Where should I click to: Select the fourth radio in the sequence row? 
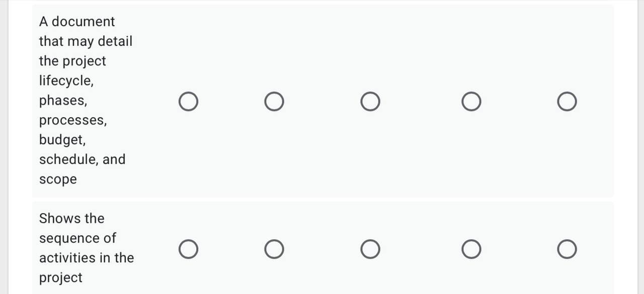[x=471, y=248]
